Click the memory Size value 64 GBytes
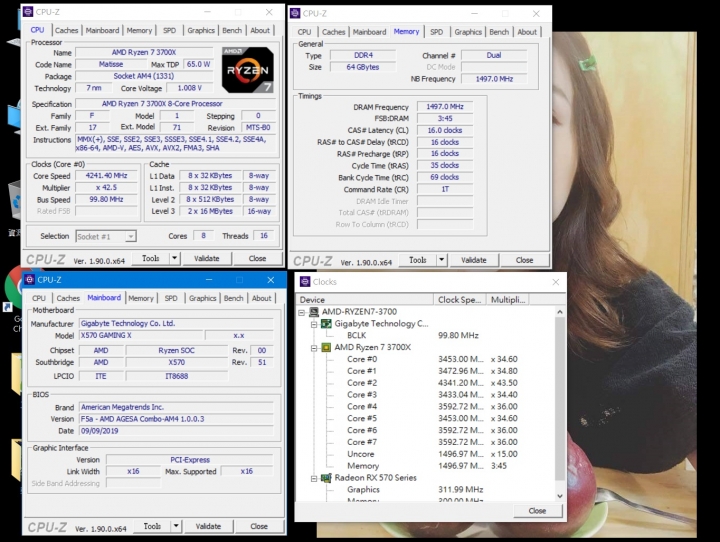Viewport: 720px width, 542px height. tap(363, 67)
